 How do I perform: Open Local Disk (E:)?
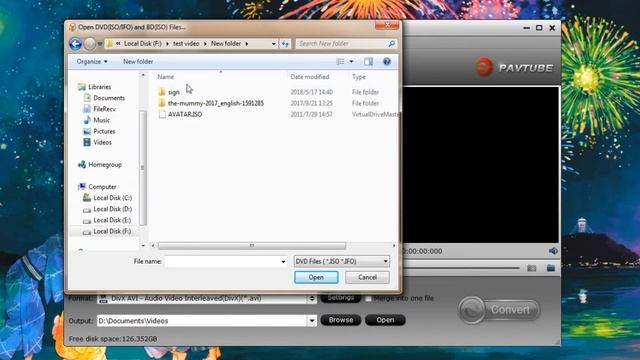pyautogui.click(x=112, y=220)
